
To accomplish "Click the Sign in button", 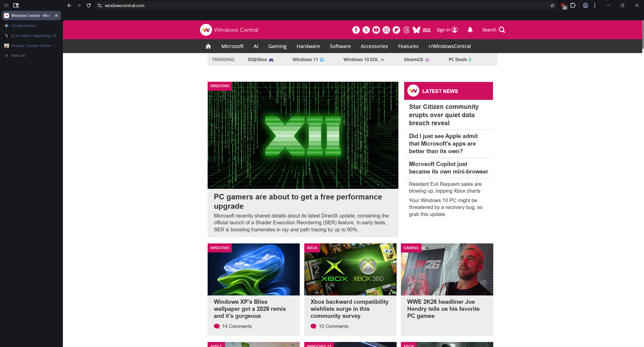I will pos(447,30).
